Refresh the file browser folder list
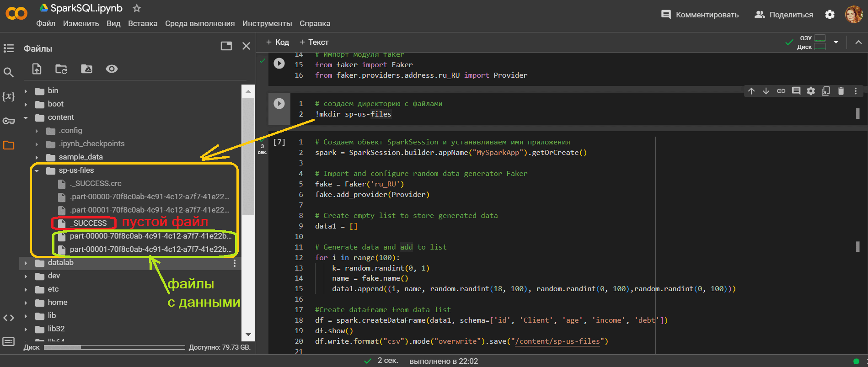The width and height of the screenshot is (868, 367). (x=61, y=69)
